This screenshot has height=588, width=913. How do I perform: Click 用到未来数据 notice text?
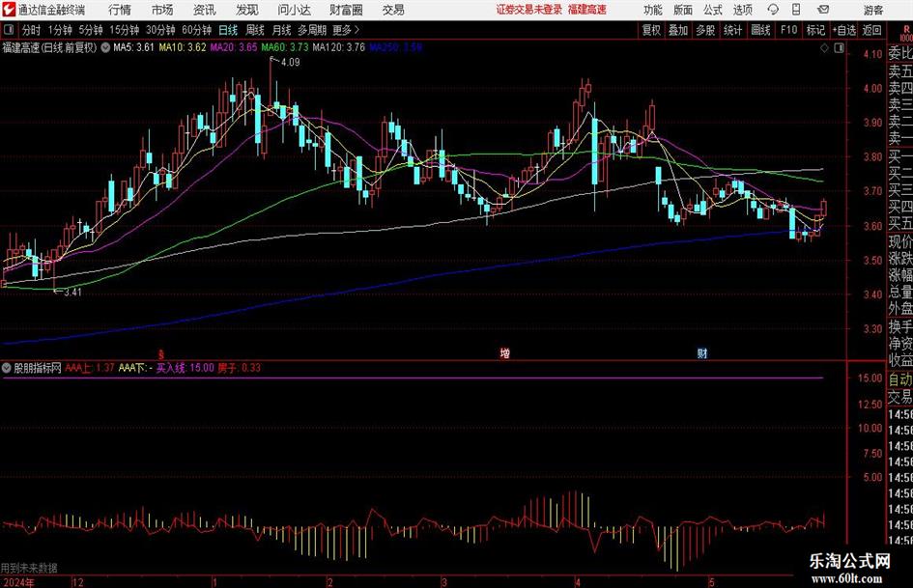tap(29, 568)
